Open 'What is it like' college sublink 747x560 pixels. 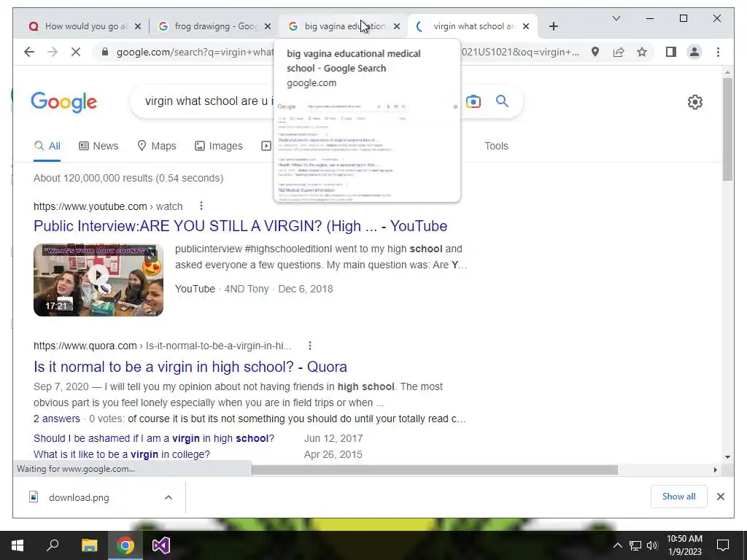[x=122, y=454]
